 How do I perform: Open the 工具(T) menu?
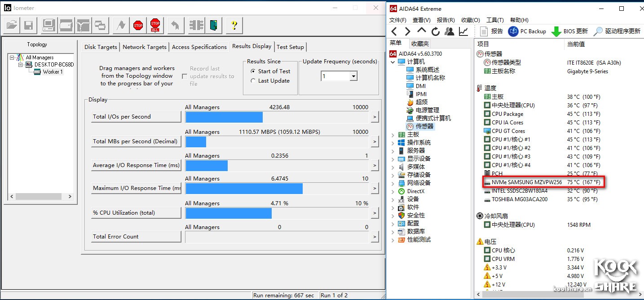click(495, 20)
